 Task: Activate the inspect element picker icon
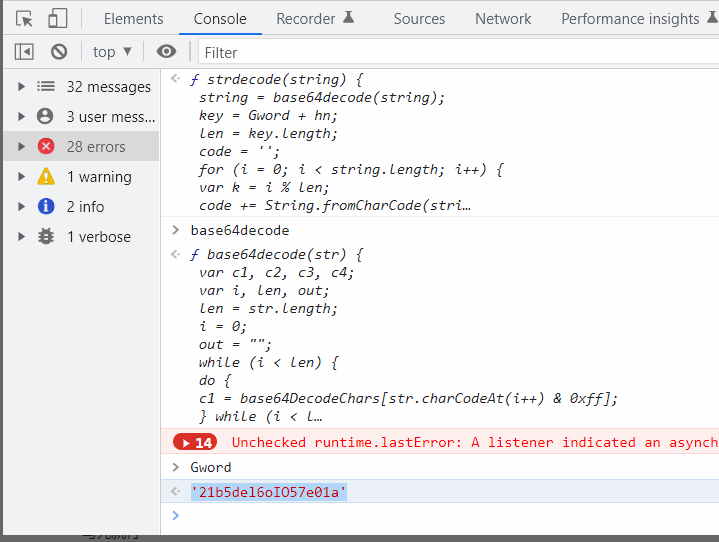(24, 19)
